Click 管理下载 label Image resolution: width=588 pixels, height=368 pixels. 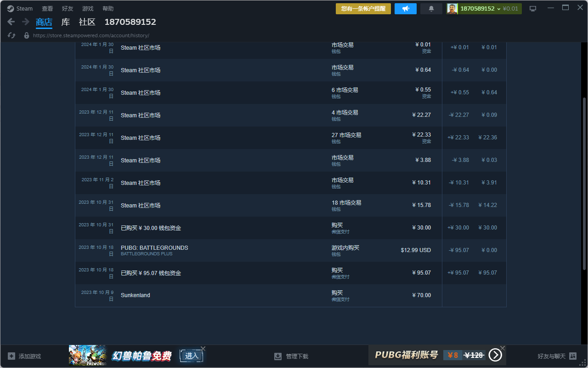[297, 356]
